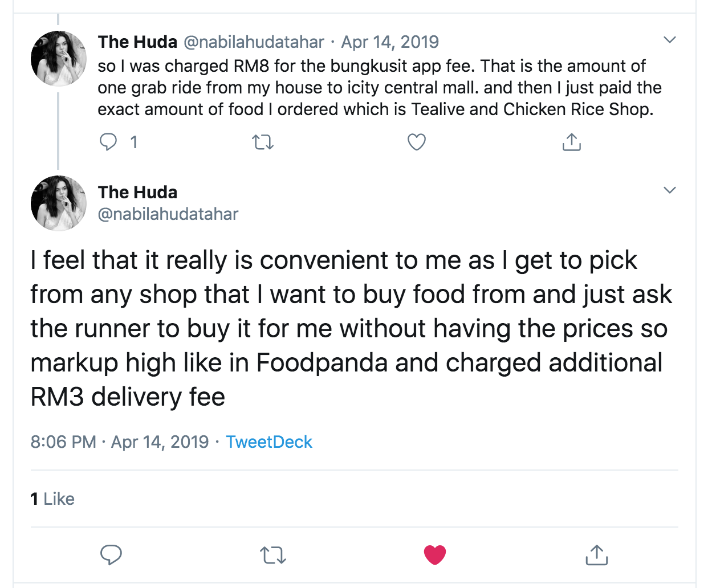Open the TweetDeck source link
Screen dimensions: 708x588
point(269,442)
